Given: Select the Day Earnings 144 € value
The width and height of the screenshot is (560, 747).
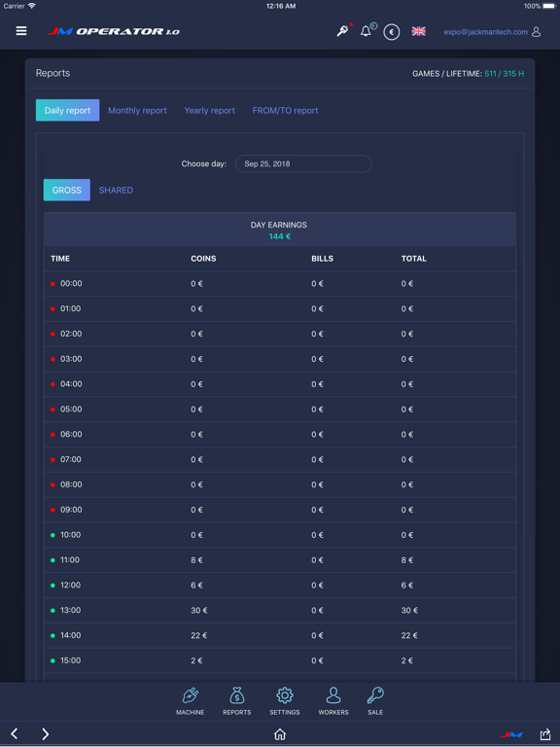Looking at the screenshot, I should pyautogui.click(x=280, y=236).
